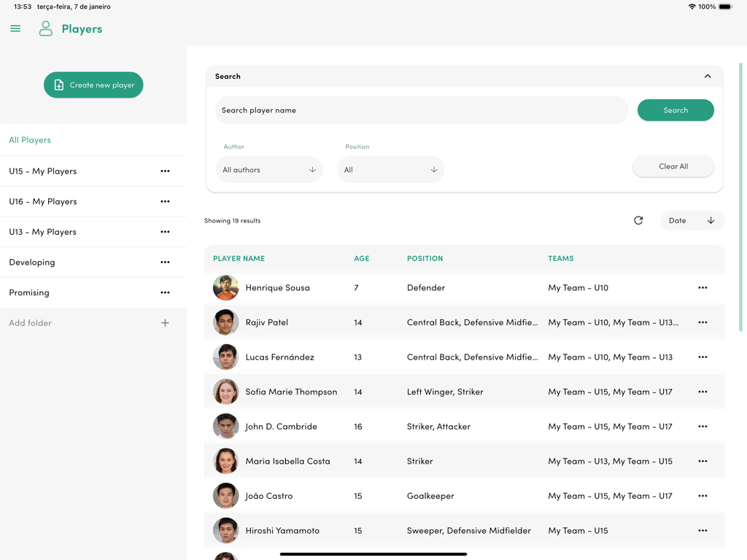Collapse the Search panel with its chevron
This screenshot has height=560, width=747.
point(707,76)
